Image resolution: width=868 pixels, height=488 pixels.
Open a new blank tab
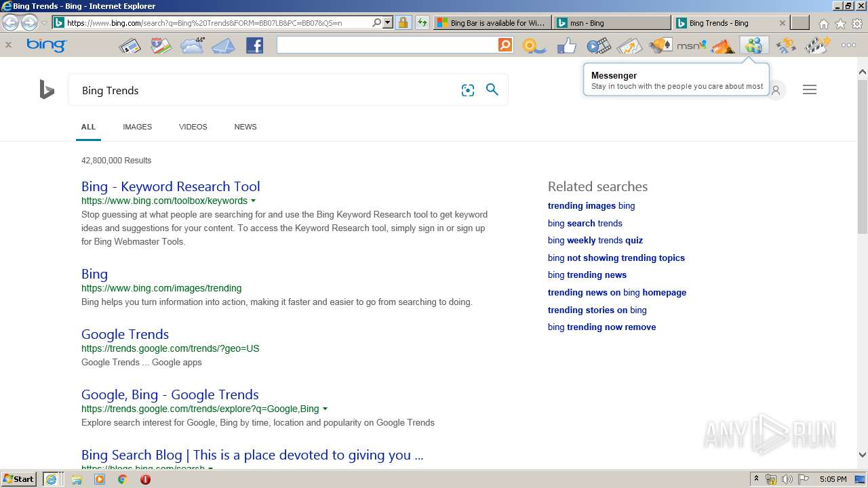click(x=800, y=23)
